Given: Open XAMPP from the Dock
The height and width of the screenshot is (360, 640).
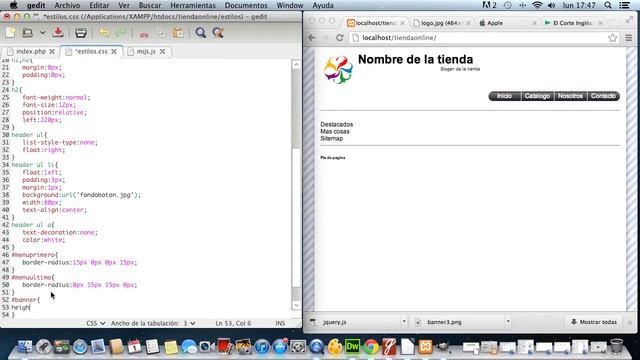Looking at the screenshot, I should point(425,347).
